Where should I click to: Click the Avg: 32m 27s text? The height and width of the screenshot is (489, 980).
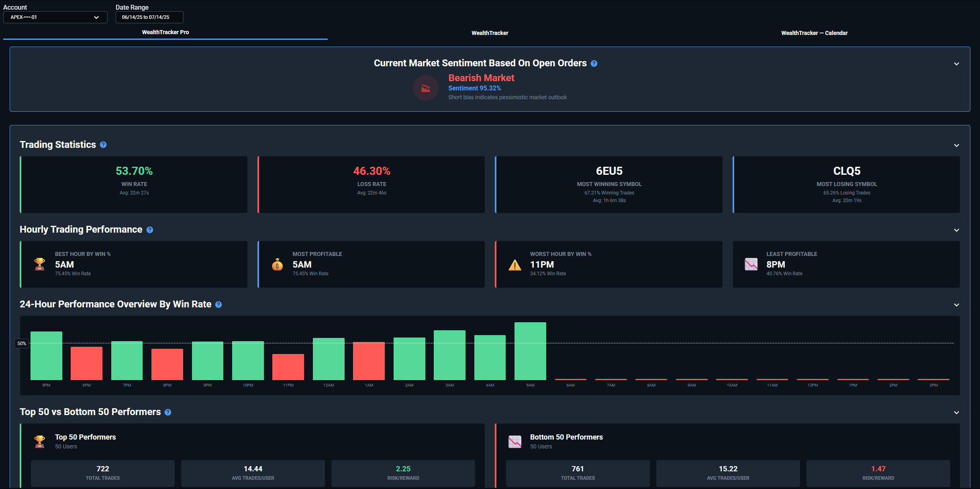pos(134,193)
